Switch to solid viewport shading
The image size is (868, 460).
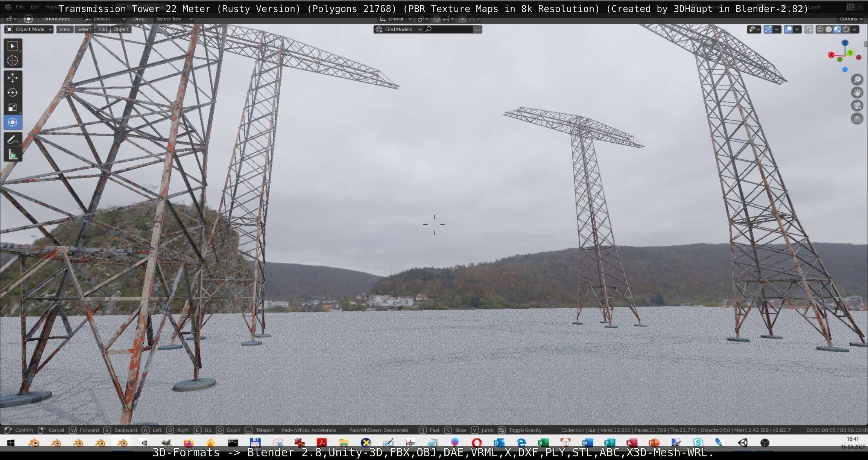(828, 29)
